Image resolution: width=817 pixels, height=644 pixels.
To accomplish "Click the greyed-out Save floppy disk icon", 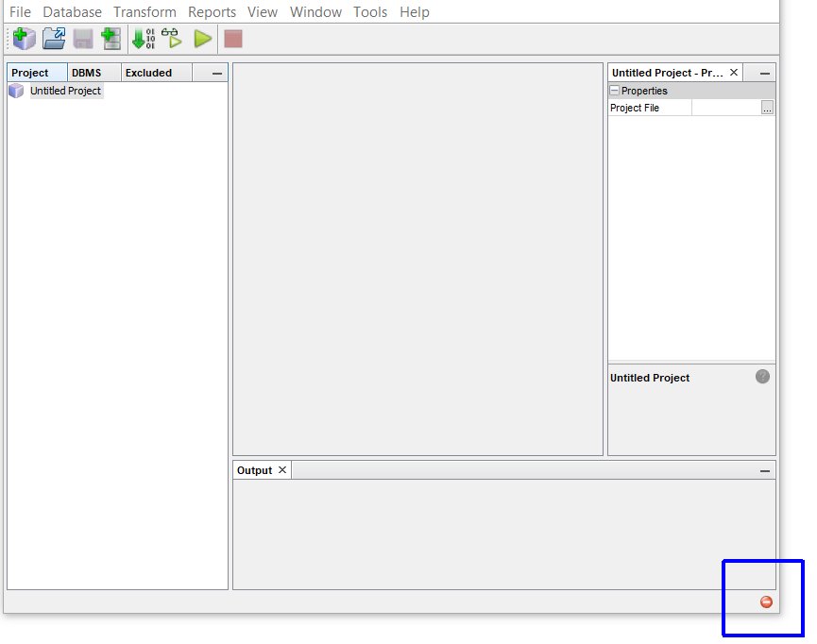I will click(83, 39).
